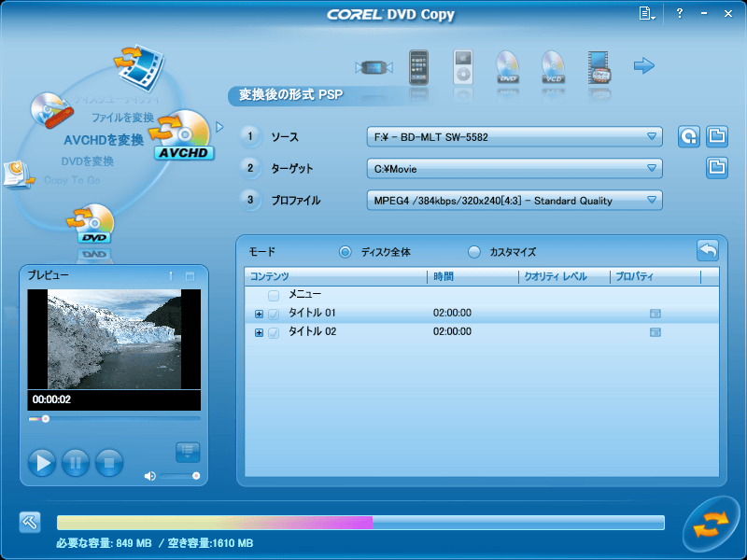Click the 02:00:00 duration of タイトル 02
Image resolution: width=747 pixels, height=560 pixels.
coord(452,331)
